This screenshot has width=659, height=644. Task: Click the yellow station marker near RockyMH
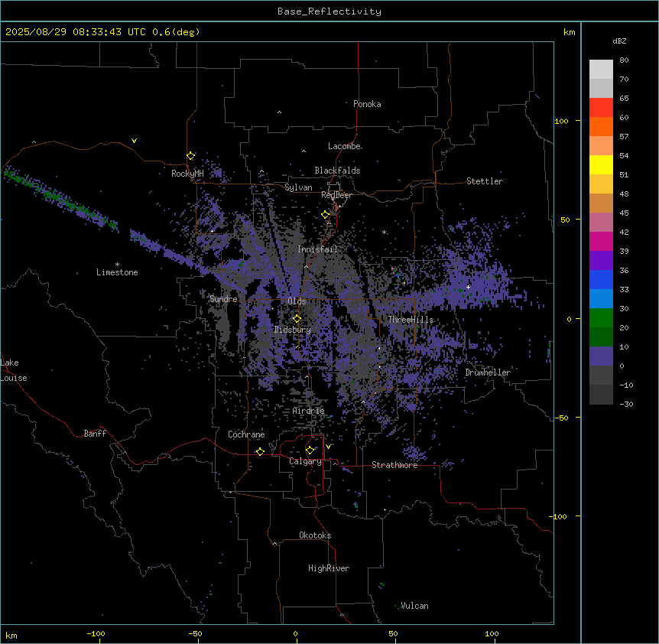coord(191,156)
